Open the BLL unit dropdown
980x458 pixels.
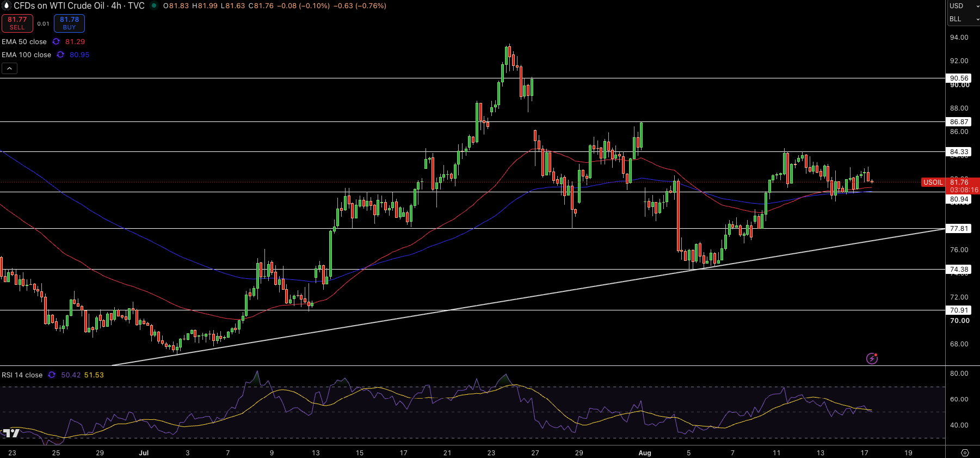coord(963,19)
